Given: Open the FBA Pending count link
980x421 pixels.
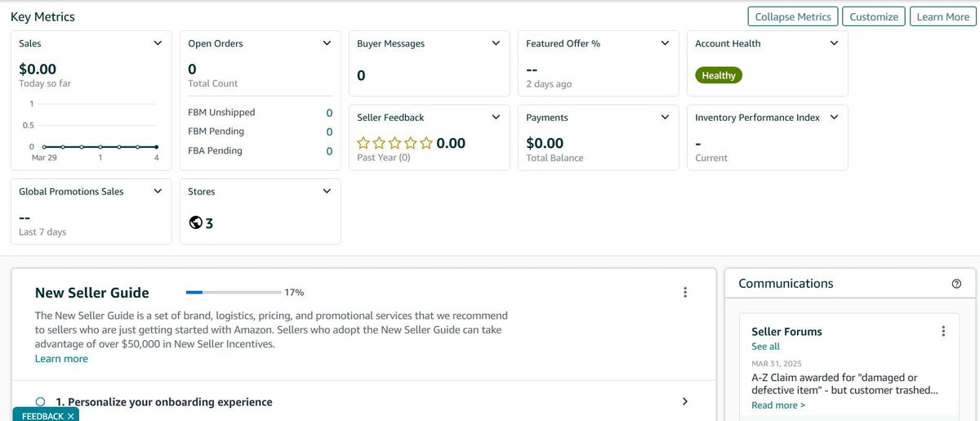Looking at the screenshot, I should tap(329, 151).
